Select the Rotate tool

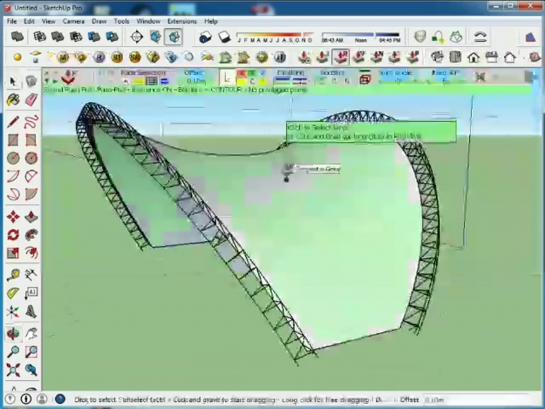13,235
